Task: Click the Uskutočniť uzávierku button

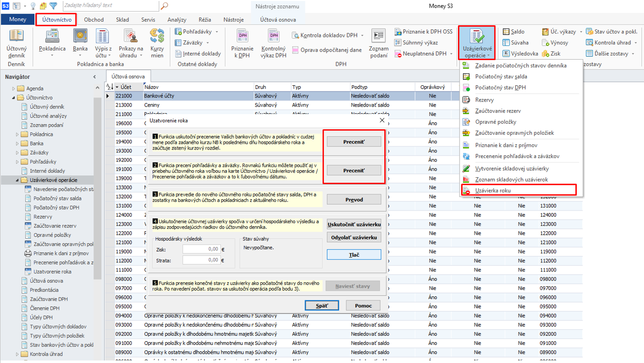Action: click(354, 224)
